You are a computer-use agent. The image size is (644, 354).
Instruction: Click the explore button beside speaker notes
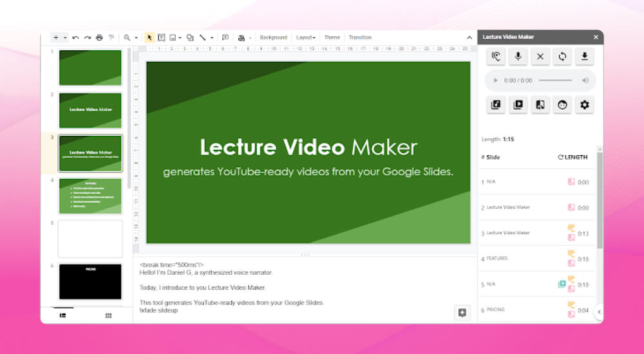click(462, 313)
